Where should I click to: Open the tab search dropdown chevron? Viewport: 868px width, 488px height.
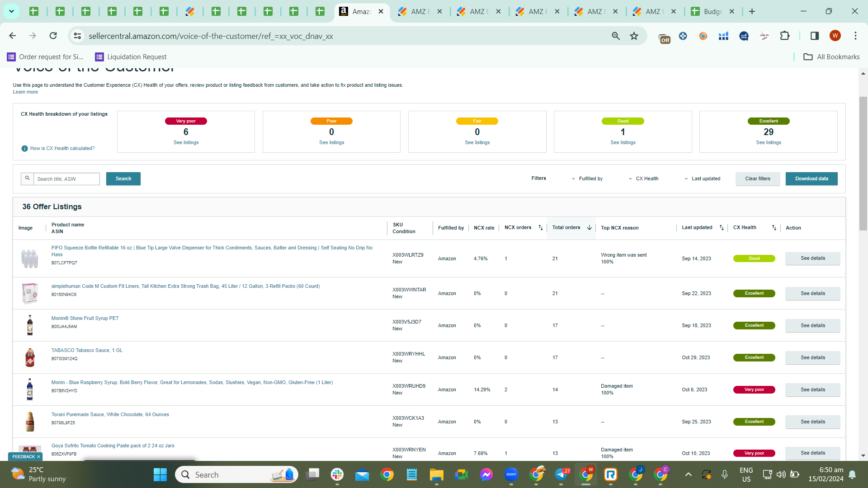(11, 11)
